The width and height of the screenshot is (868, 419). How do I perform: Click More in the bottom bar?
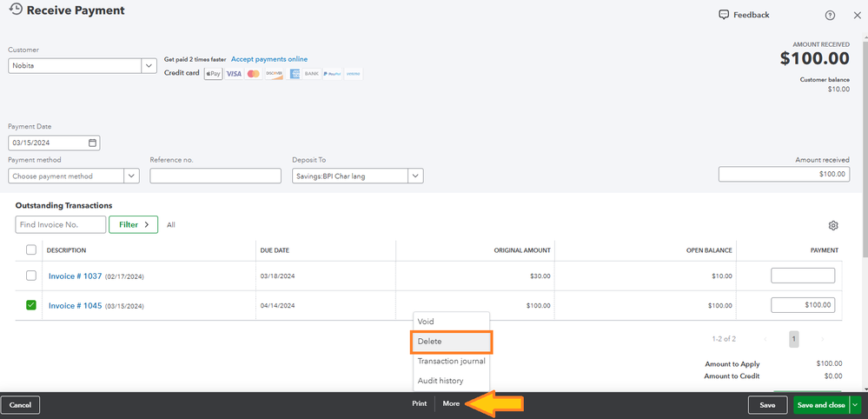coord(451,404)
